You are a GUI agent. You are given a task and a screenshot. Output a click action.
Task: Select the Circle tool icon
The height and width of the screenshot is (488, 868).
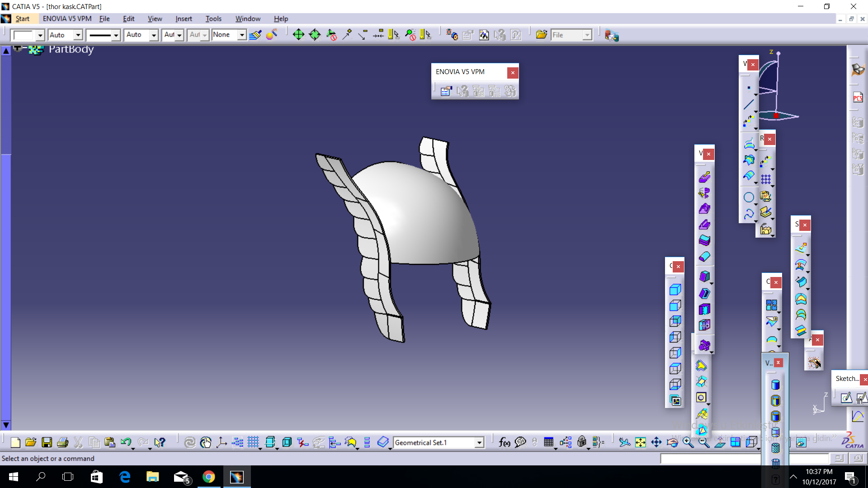click(749, 197)
